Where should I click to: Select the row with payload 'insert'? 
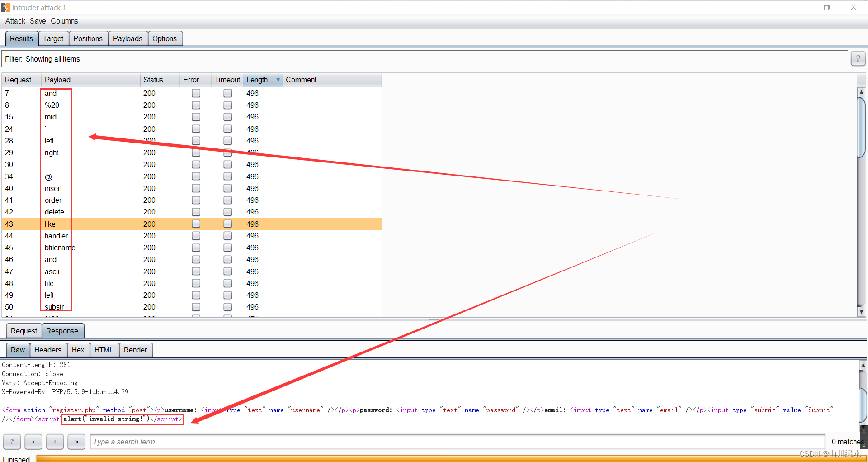(192, 188)
